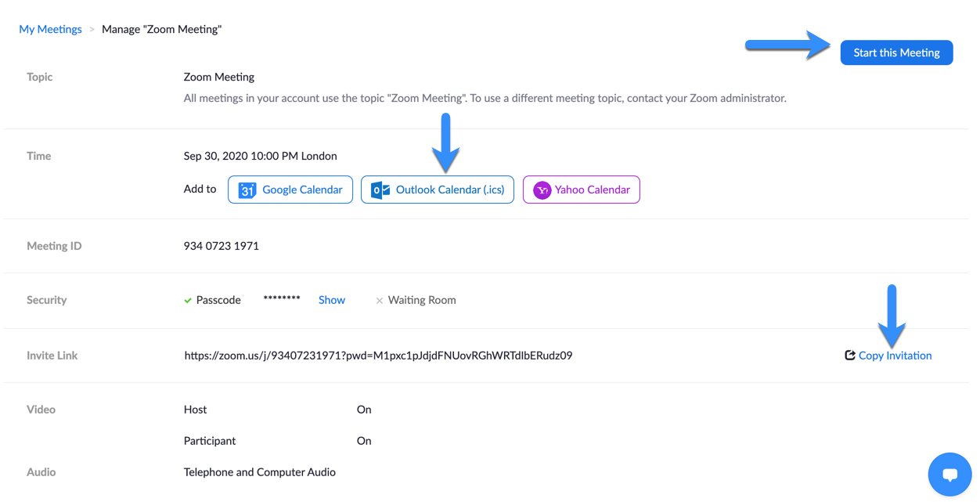Toggle Host video setting to Off
This screenshot has height=502, width=980.
364,409
